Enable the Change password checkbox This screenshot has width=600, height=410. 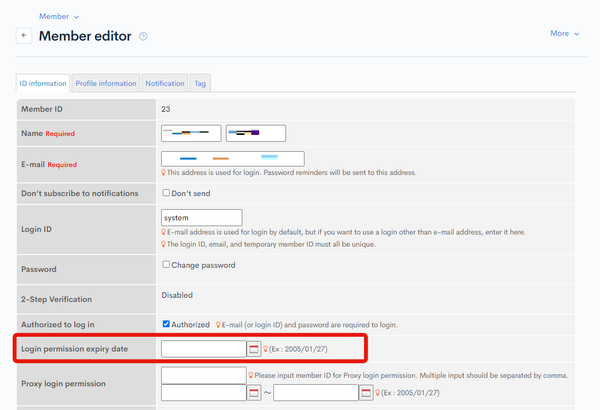166,265
